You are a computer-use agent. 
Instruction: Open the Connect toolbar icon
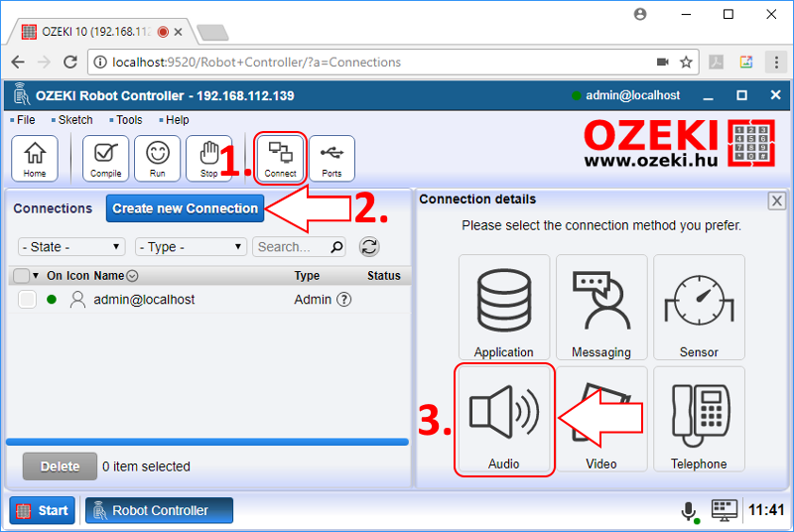tap(280, 159)
